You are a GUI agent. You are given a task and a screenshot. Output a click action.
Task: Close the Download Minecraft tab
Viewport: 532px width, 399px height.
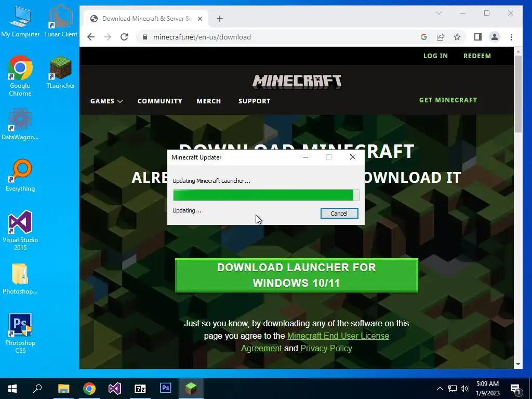coord(200,19)
